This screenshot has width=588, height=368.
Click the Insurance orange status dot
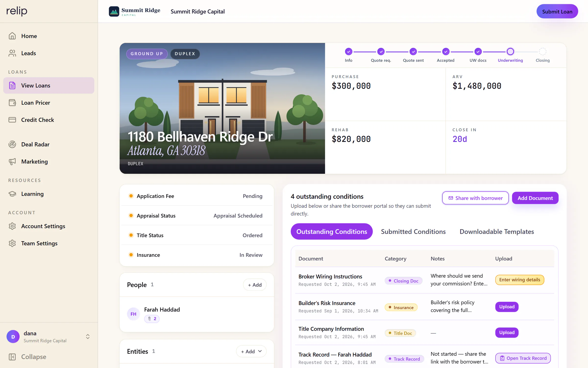point(131,255)
